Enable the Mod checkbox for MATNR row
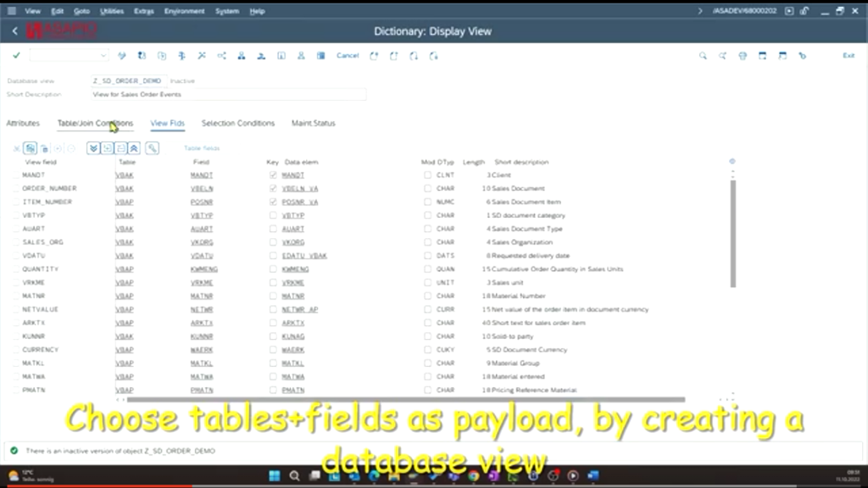Screen dimensions: 868x488 427,296
